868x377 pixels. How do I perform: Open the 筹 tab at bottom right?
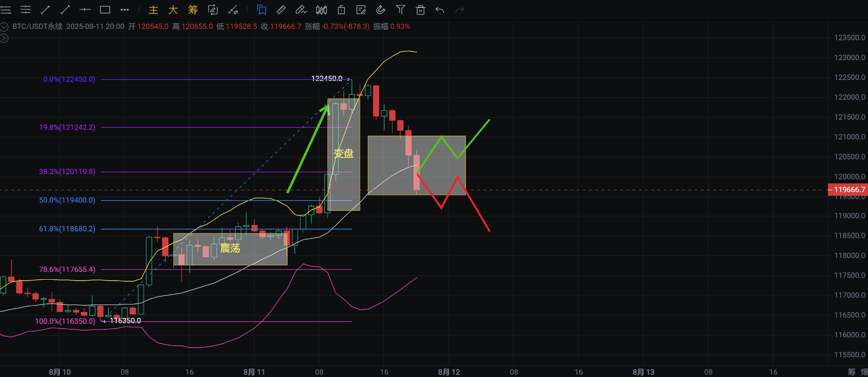click(x=852, y=372)
